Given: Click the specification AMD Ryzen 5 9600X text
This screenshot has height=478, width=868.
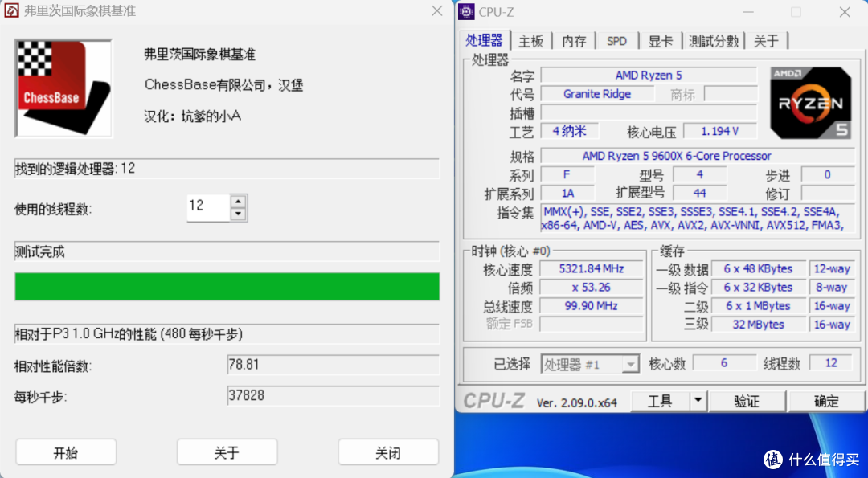Looking at the screenshot, I should coord(677,156).
